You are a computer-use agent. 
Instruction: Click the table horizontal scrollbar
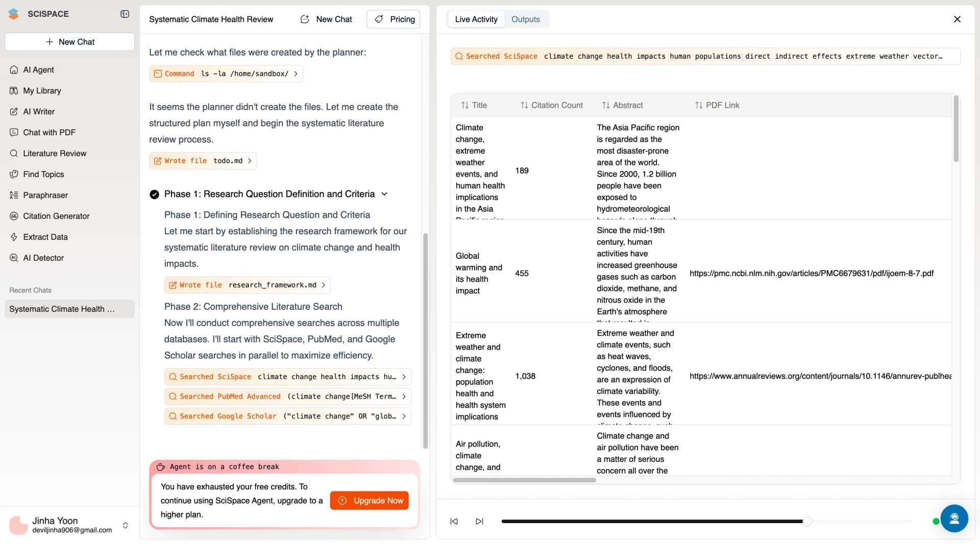(524, 480)
